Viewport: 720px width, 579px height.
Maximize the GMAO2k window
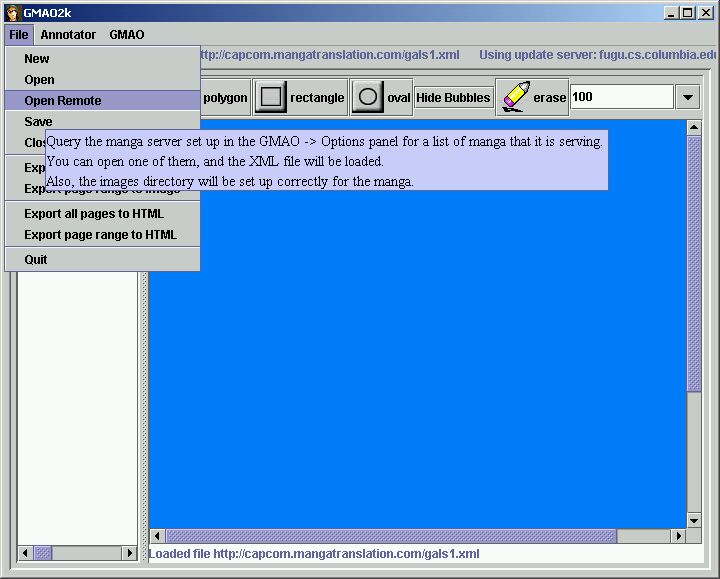(687, 13)
